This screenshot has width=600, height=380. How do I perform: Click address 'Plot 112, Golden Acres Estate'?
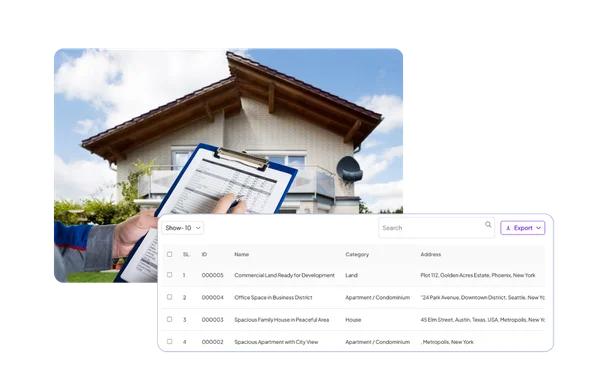point(478,275)
